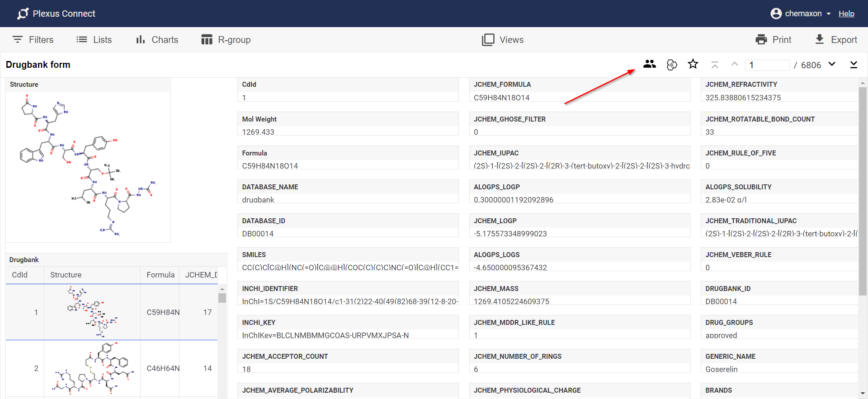868x399 pixels.
Task: Mark the record with the star icon
Action: [x=693, y=65]
